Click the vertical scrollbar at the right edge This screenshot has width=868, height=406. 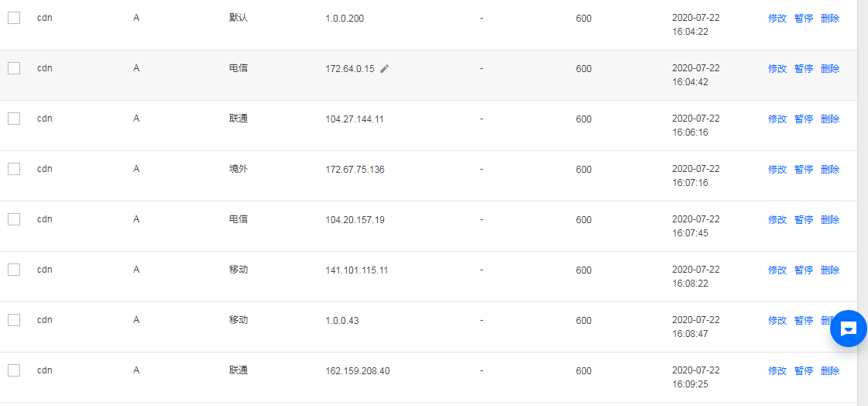coord(863,203)
